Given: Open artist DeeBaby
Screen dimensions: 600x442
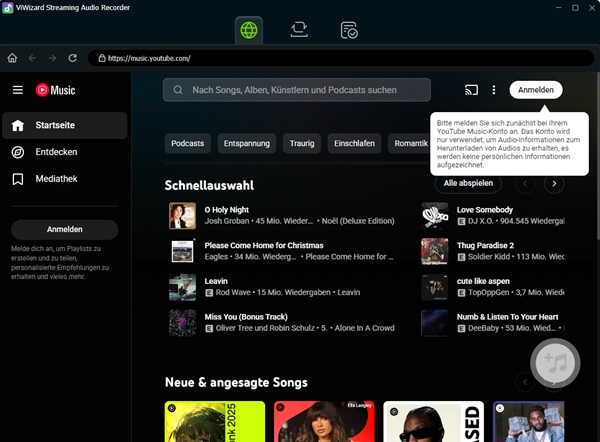Looking at the screenshot, I should pyautogui.click(x=483, y=328).
